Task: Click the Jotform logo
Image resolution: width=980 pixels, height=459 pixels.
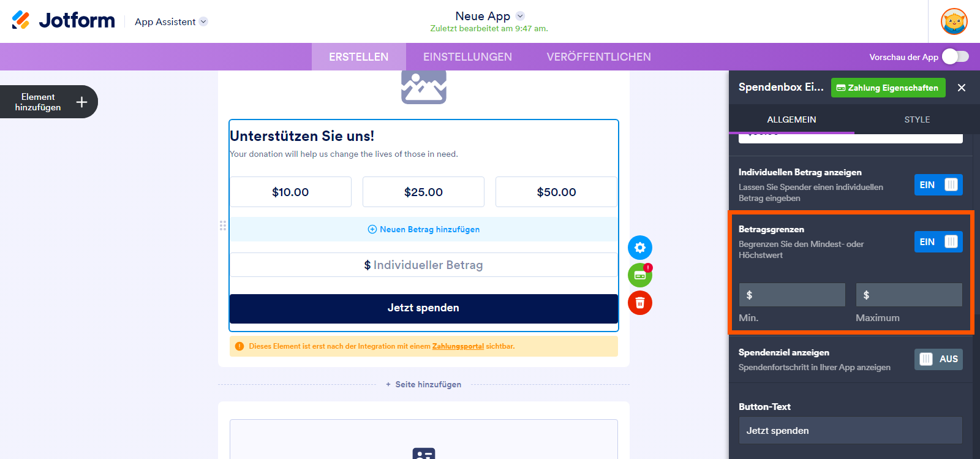Action: [63, 21]
